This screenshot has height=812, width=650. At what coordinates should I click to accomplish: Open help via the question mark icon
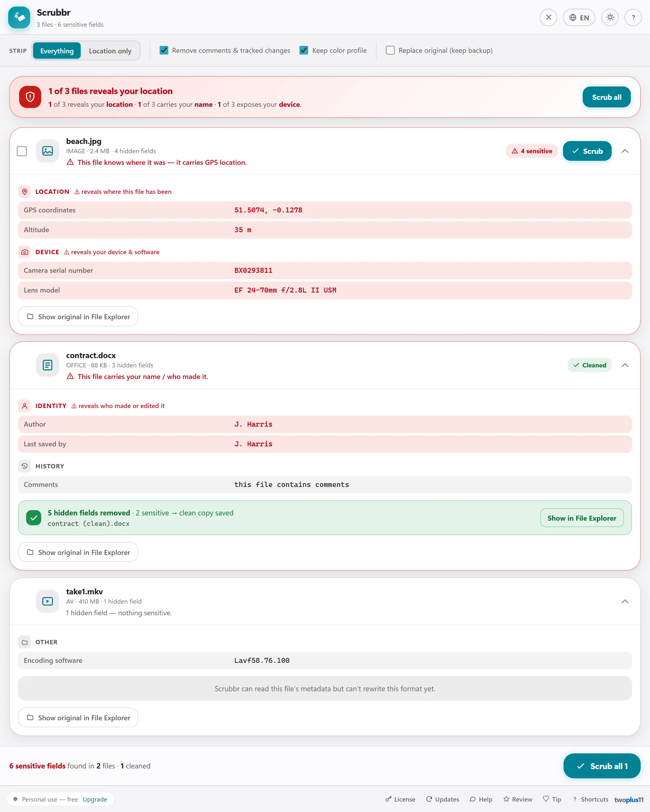tap(633, 17)
